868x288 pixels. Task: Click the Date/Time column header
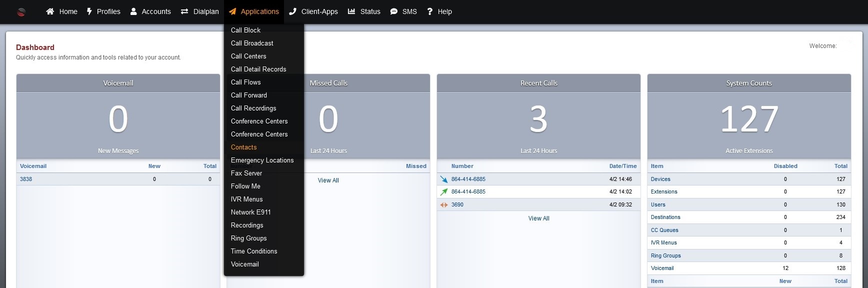(x=623, y=166)
